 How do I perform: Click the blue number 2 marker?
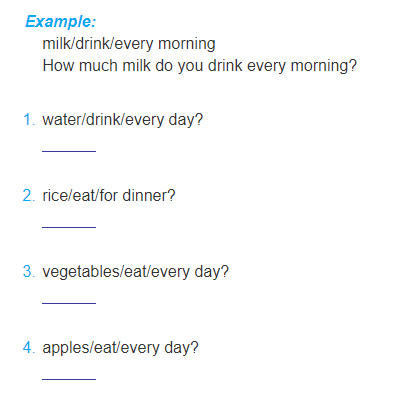[29, 196]
